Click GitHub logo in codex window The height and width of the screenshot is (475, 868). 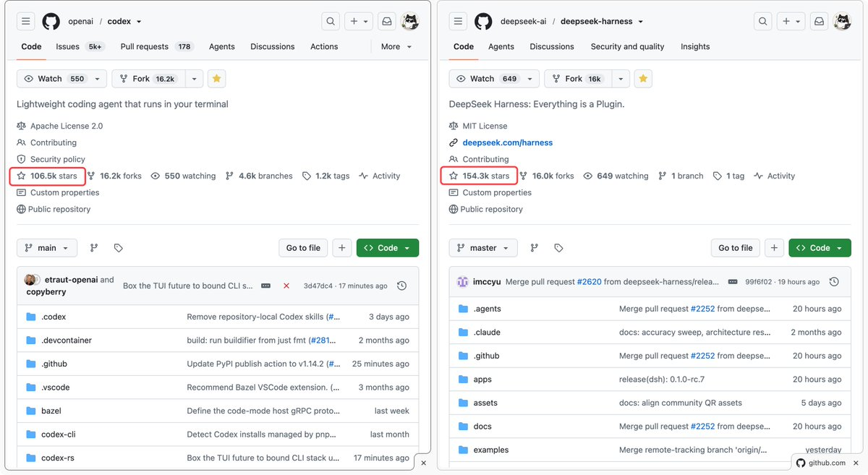coord(51,22)
